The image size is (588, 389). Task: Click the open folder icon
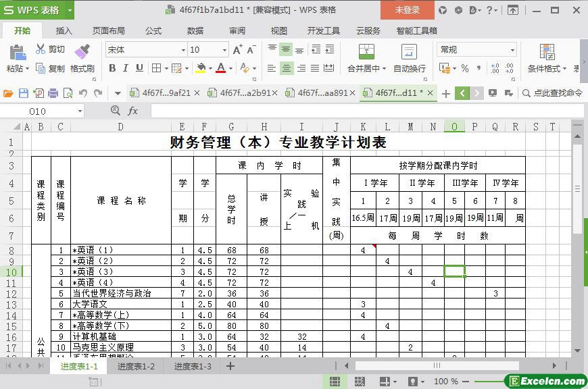(8, 93)
